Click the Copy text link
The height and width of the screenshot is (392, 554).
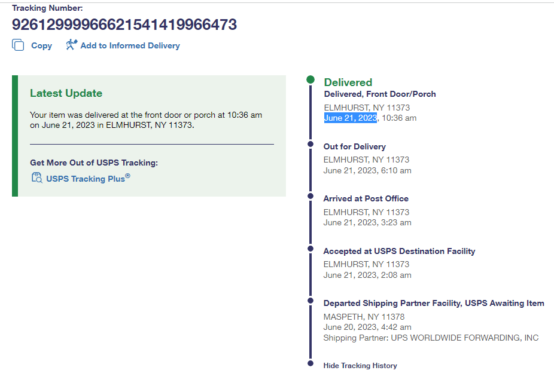(41, 45)
